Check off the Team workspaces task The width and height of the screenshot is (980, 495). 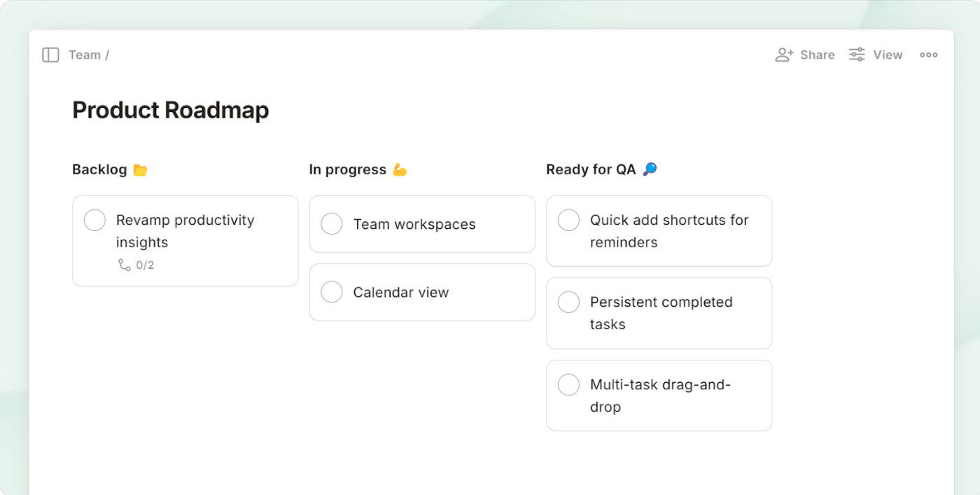click(x=331, y=224)
